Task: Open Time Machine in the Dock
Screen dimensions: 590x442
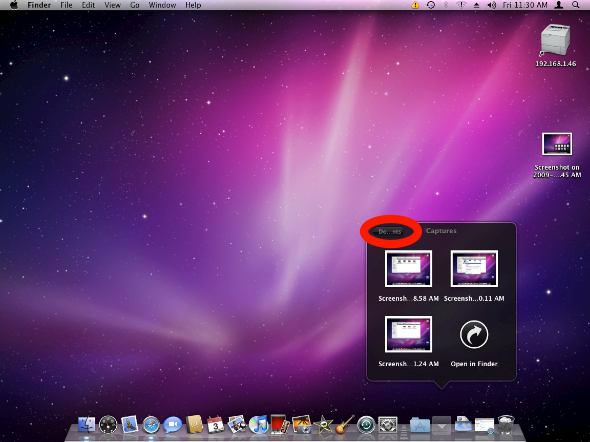Action: tap(366, 425)
